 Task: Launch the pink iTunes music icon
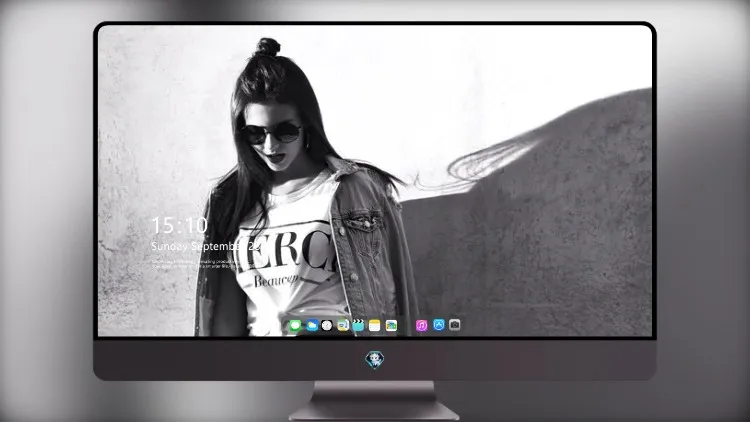point(421,326)
